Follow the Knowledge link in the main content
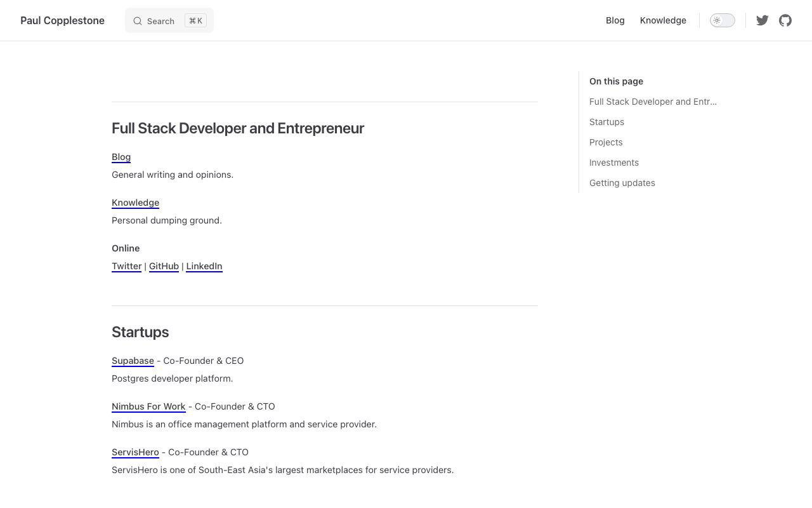Screen dimensions: 812x508 [x=135, y=203]
